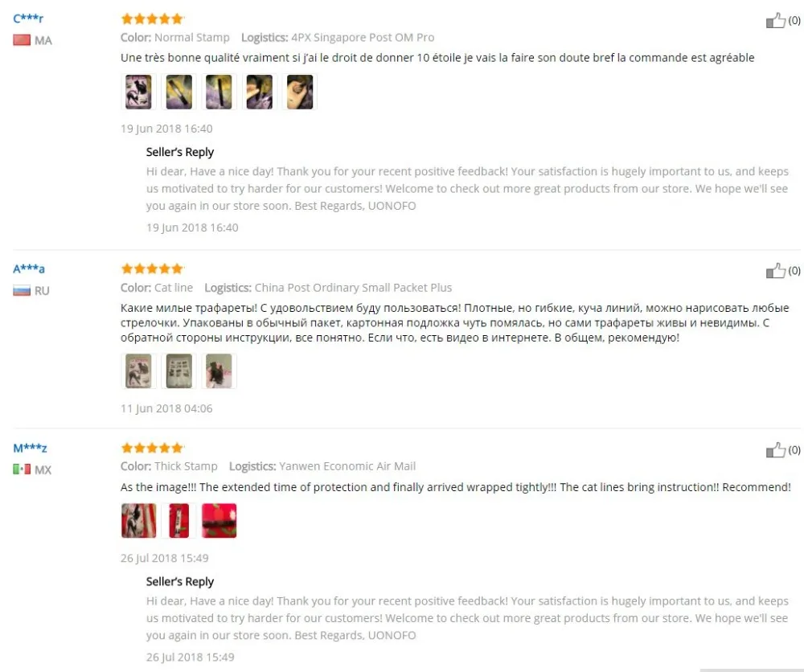Open reviewer name C***r
Screen dimensions: 804x672
(x=28, y=18)
